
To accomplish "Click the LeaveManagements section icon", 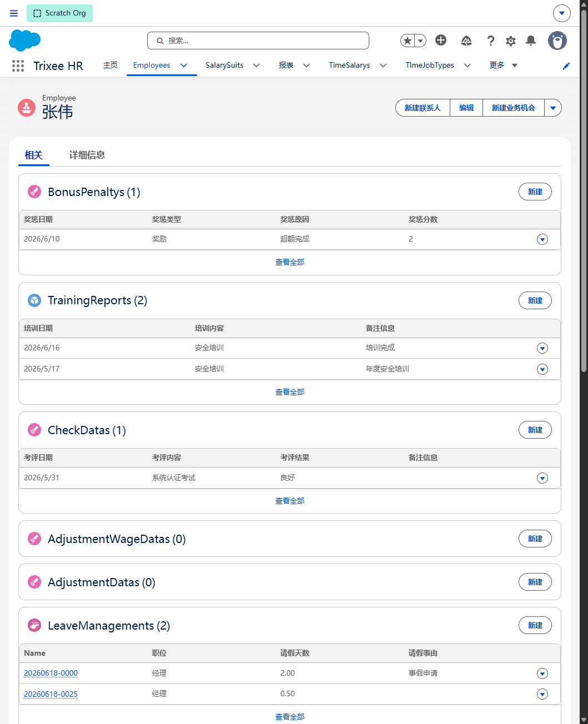I will click(34, 625).
